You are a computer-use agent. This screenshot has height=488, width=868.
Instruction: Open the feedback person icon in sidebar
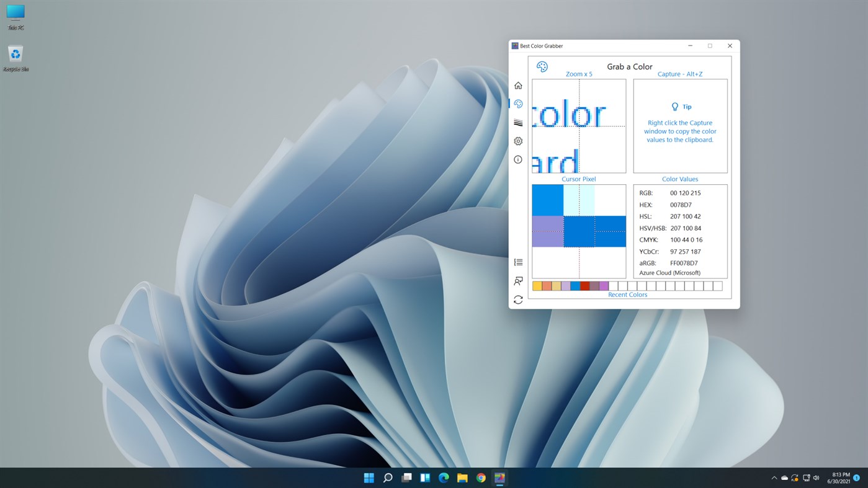click(518, 280)
